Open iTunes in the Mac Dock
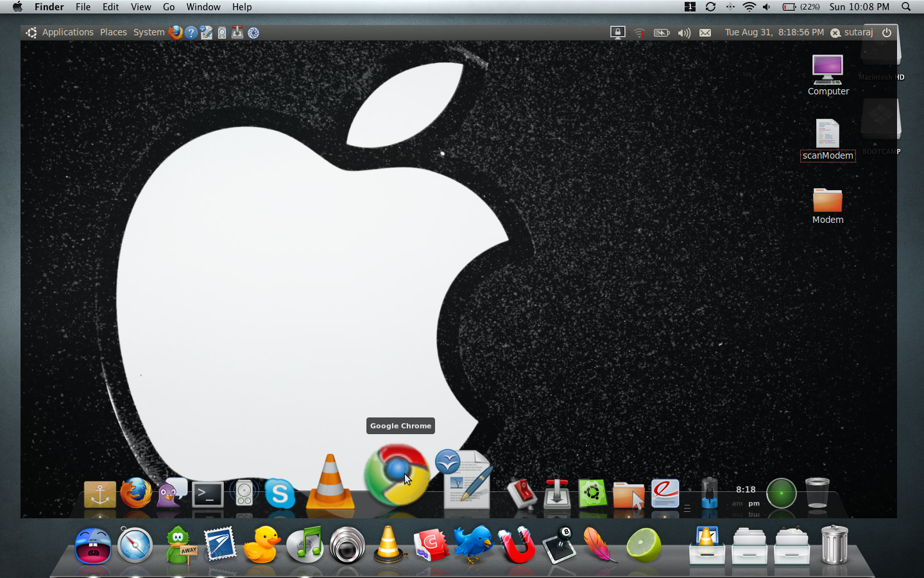The width and height of the screenshot is (924, 578). [305, 545]
